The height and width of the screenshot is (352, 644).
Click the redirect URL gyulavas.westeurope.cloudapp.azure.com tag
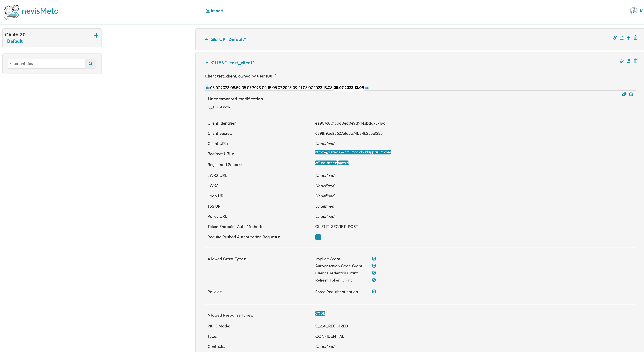(x=353, y=152)
